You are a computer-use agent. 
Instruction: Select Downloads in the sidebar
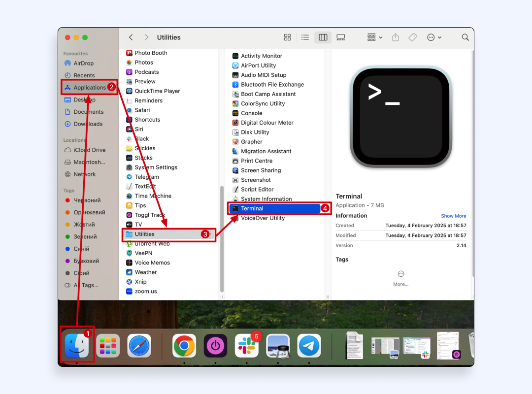click(x=88, y=124)
